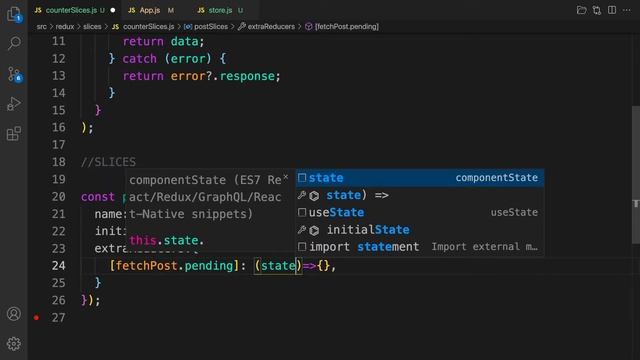This screenshot has height=360, width=640.
Task: Click the redux breadcrumb segment
Action: [65, 27]
